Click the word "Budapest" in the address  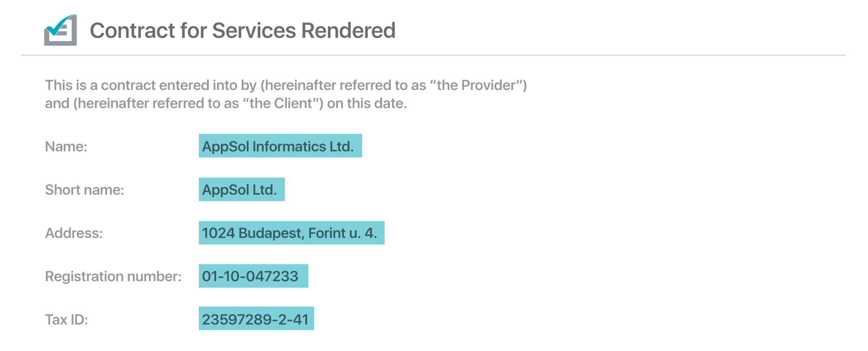272,233
